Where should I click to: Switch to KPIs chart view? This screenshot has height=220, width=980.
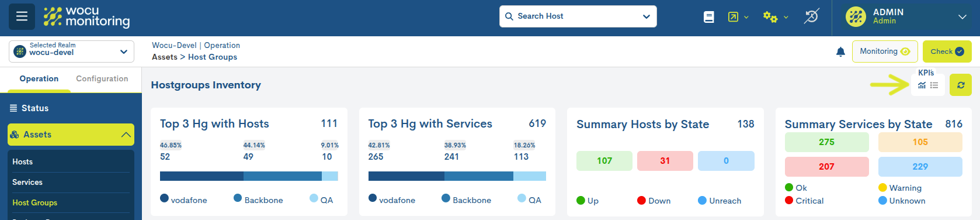pos(922,85)
